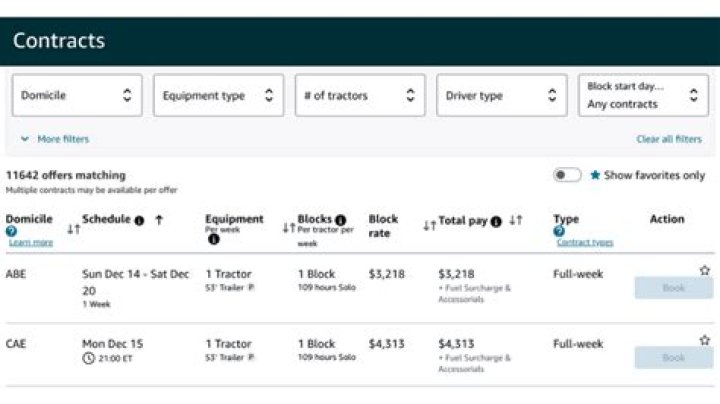Click the Schedule info icon
The height and width of the screenshot is (404, 720).
click(x=139, y=220)
